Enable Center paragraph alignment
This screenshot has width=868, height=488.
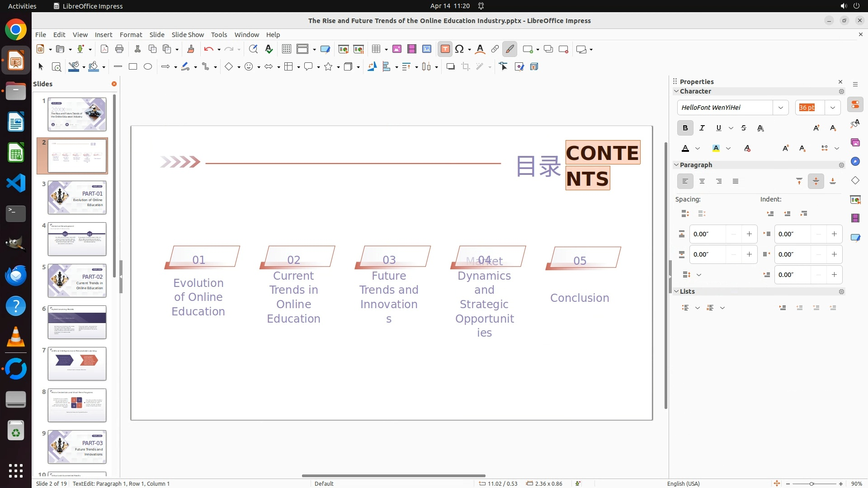702,182
